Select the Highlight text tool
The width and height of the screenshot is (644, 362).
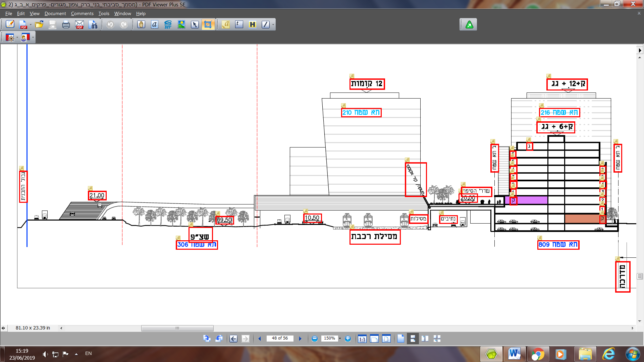click(252, 24)
